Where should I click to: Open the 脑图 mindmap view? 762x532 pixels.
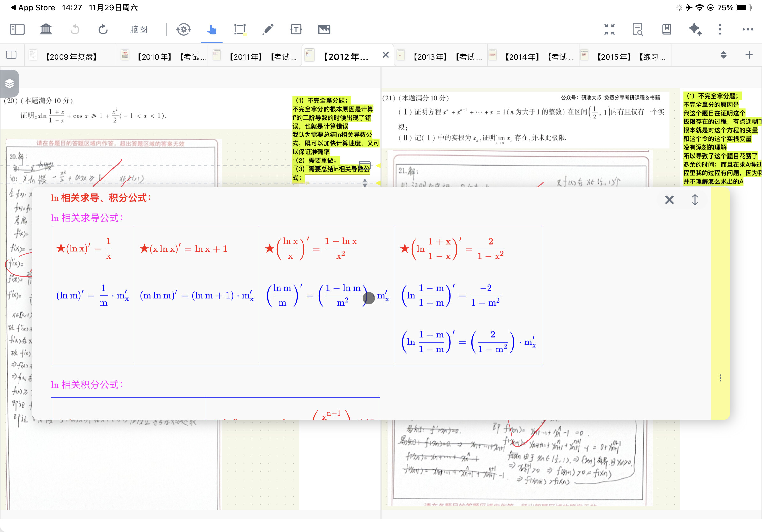coord(138,29)
